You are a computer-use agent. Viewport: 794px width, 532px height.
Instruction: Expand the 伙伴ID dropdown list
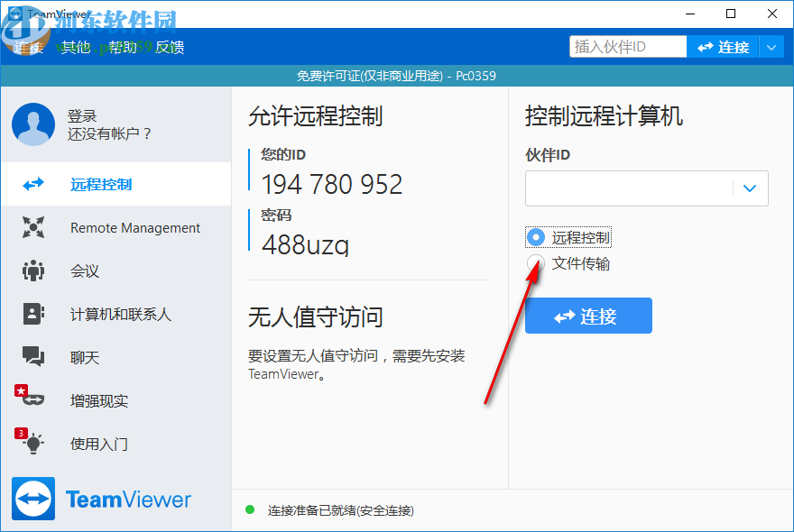(750, 188)
